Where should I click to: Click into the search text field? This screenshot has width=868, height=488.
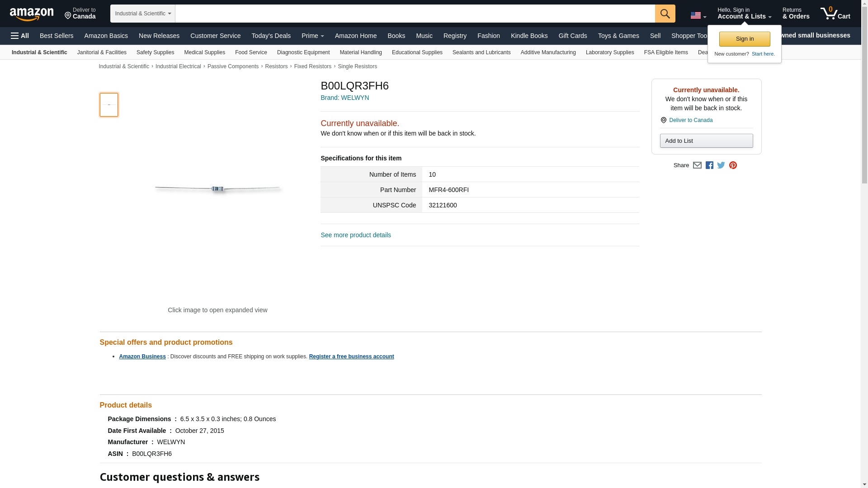click(415, 14)
